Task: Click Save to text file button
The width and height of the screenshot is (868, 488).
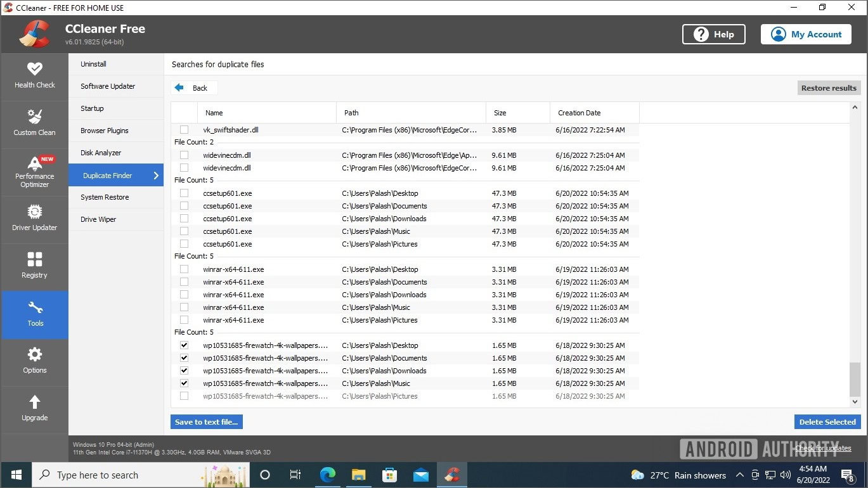Action: tap(206, 422)
